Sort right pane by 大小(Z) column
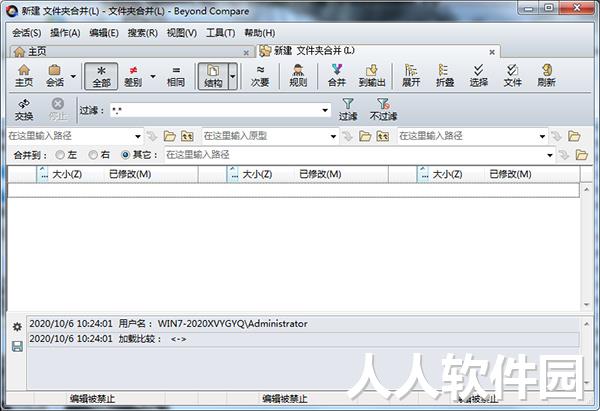Image resolution: width=600 pixels, height=411 pixels. (447, 175)
